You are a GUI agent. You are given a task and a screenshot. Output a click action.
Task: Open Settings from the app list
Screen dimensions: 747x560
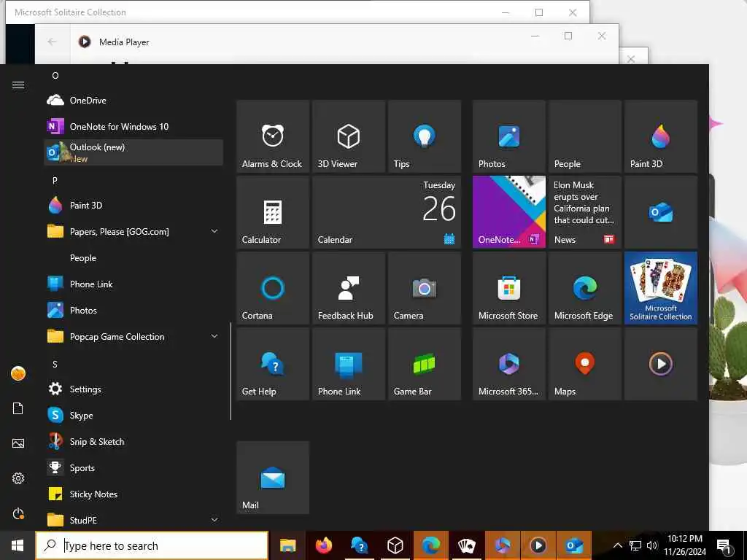[x=133, y=389]
